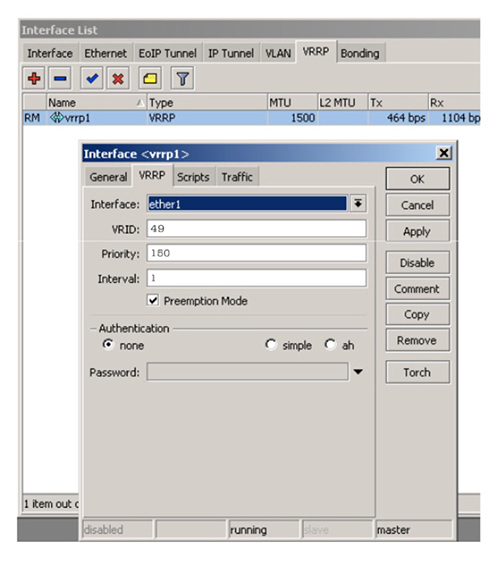
Task: Click the VRID field showing 49
Action: 256,228
